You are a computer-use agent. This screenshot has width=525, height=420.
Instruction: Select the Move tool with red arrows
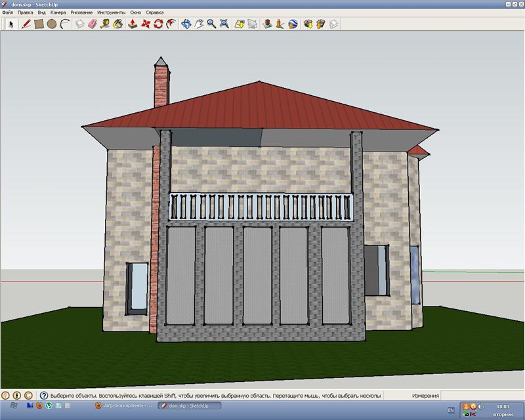point(145,24)
